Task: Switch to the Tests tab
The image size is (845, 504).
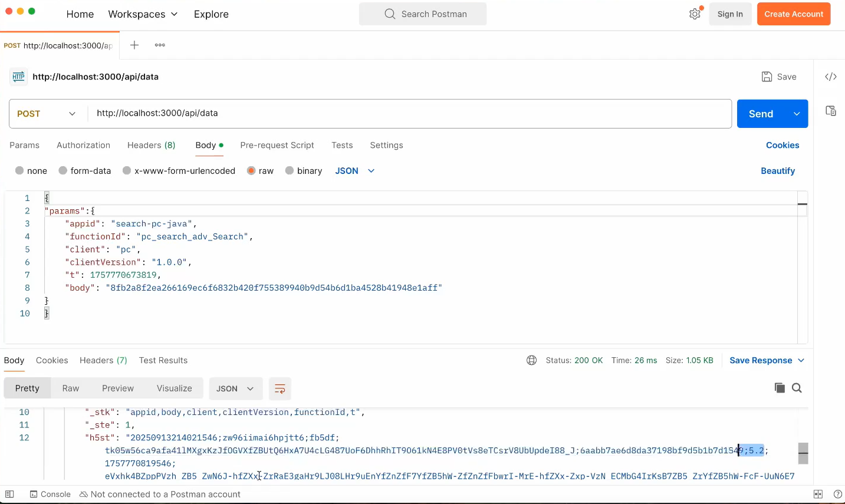Action: pos(342,145)
